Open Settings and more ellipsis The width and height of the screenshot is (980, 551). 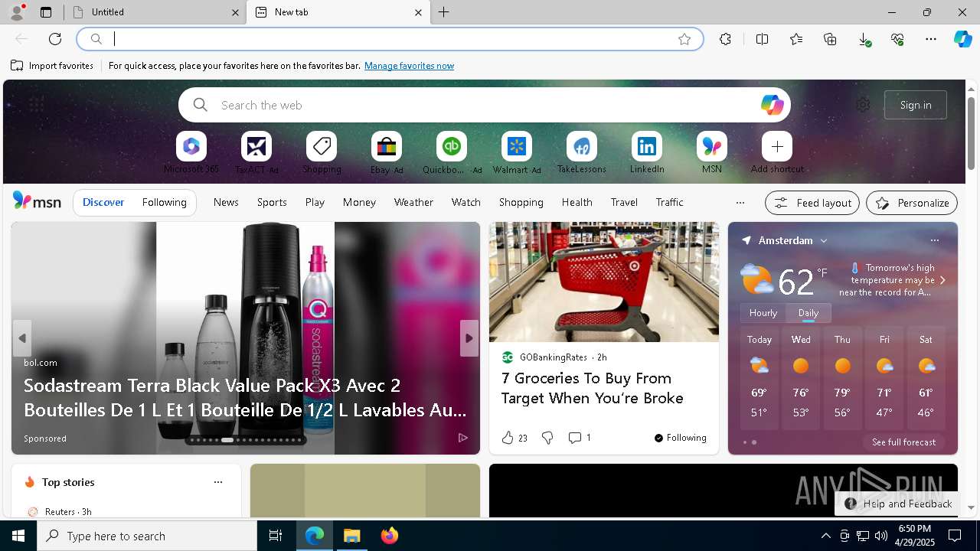[931, 39]
